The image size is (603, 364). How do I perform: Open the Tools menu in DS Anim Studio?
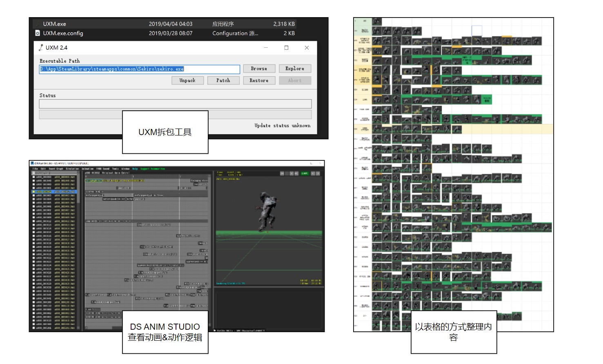(116, 169)
